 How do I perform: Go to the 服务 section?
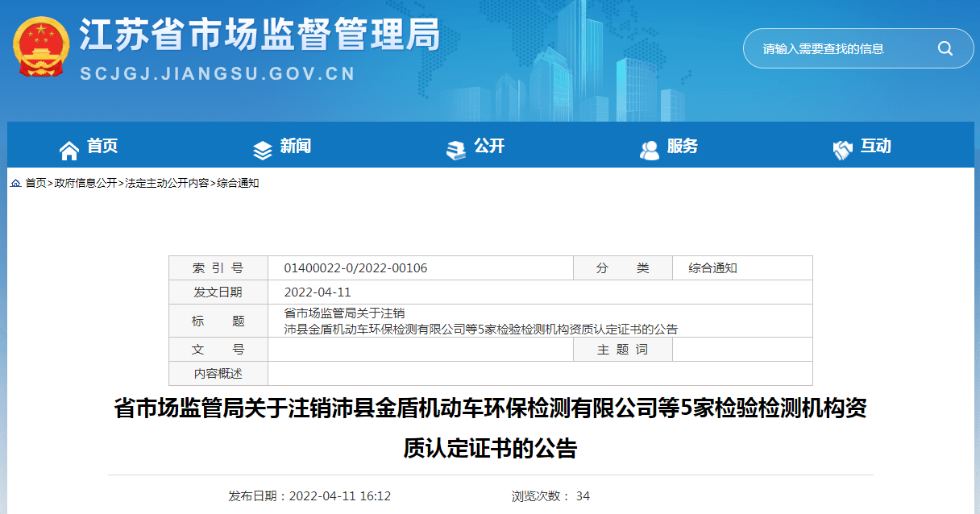tap(683, 147)
